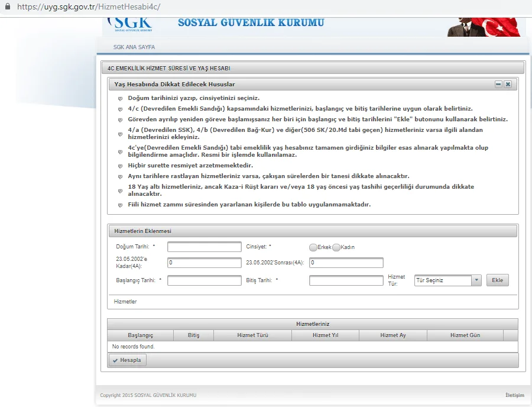Image resolution: width=532 pixels, height=407 pixels.
Task: Click the checkmark icon on Hesapla
Action: (115, 360)
